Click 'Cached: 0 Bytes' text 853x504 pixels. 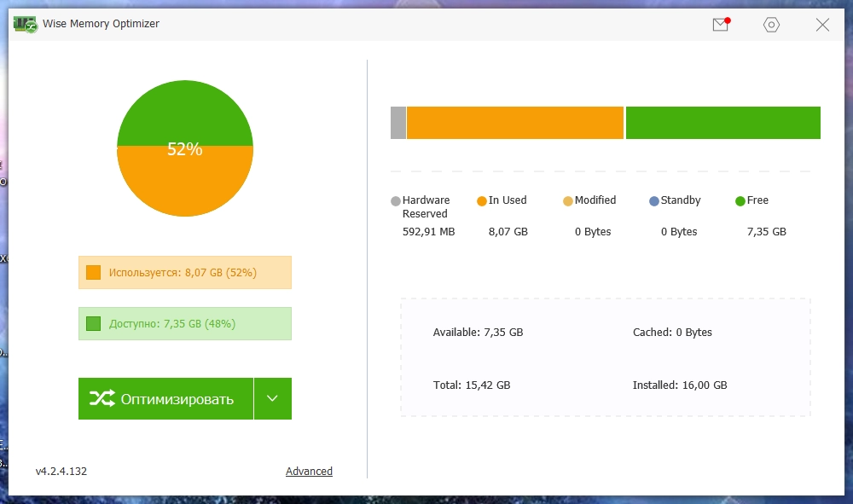(672, 333)
